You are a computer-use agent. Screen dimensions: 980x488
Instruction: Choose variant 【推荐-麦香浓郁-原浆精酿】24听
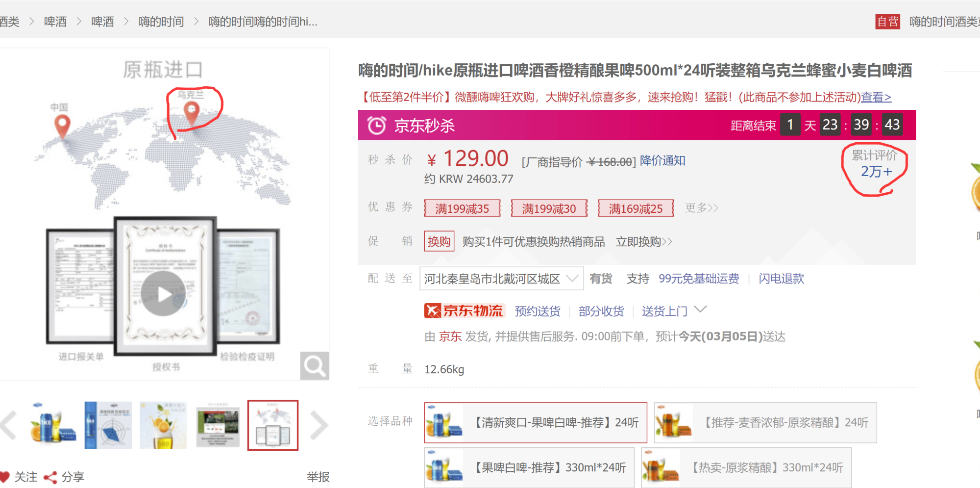(x=765, y=423)
